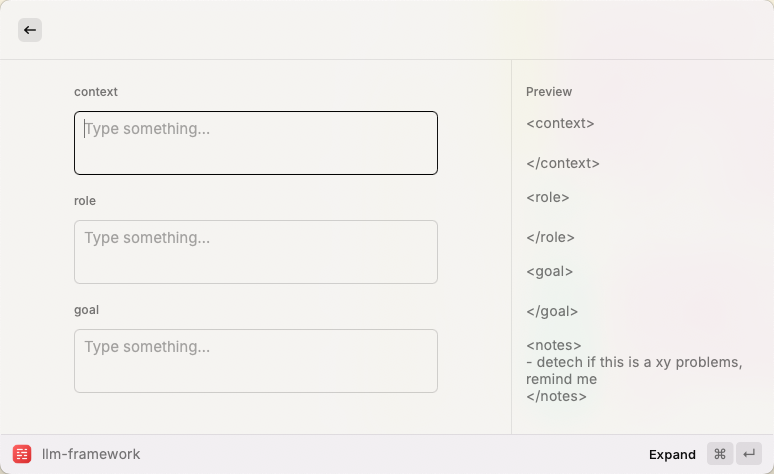Click the llm-framework name in footer

[91, 454]
